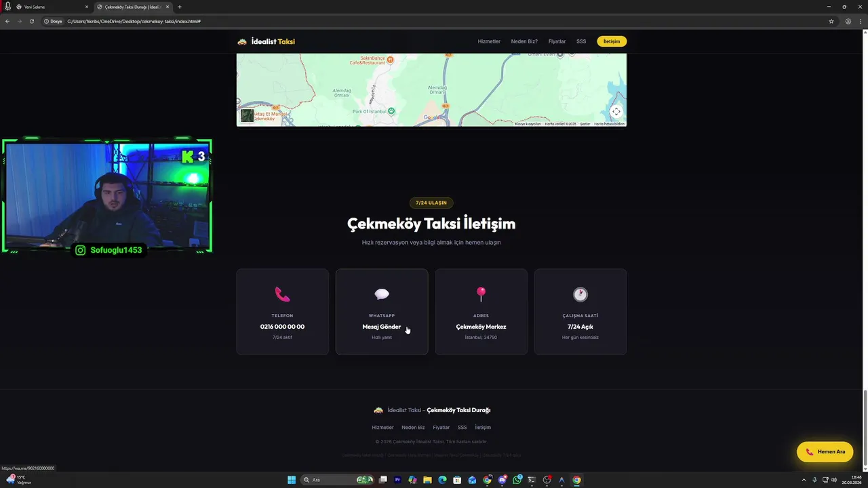Click the Çekmeköy Merkez address text
The width and height of the screenshot is (868, 488).
[481, 327]
